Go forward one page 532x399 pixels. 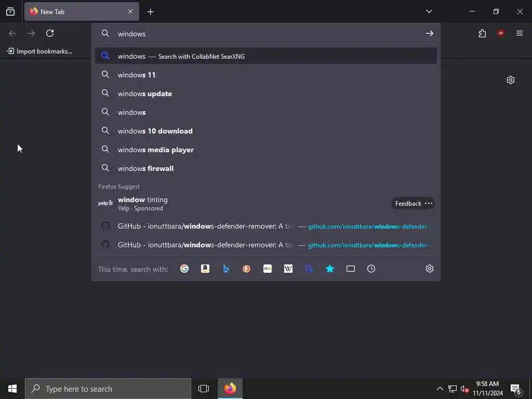[x=31, y=33]
